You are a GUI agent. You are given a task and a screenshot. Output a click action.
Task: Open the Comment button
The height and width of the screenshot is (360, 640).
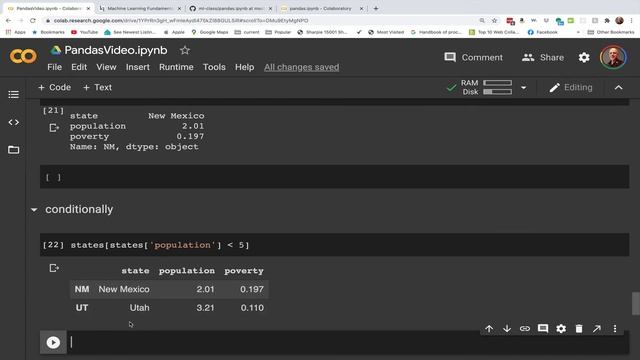[x=473, y=58]
